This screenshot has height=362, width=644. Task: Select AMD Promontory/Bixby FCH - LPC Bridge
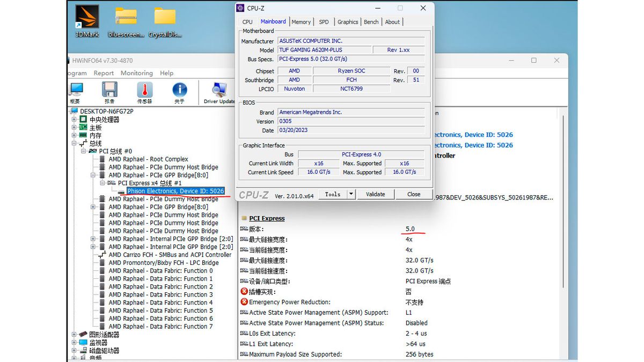pos(164,263)
